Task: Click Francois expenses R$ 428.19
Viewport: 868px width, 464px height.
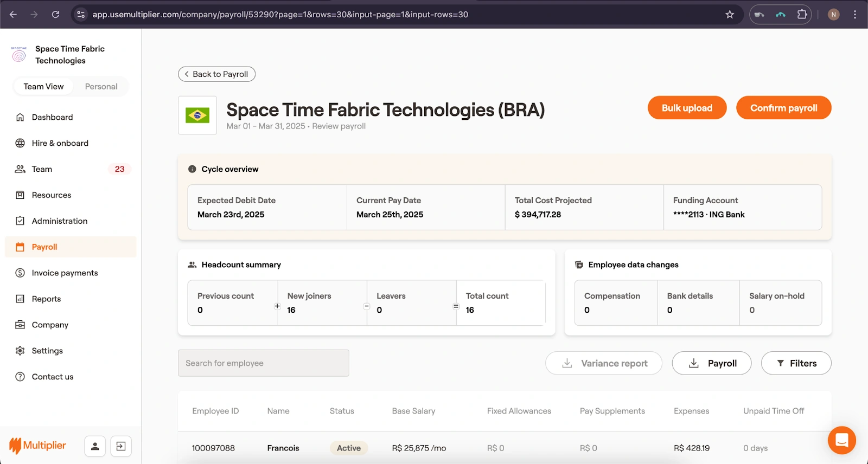Action: click(x=692, y=448)
